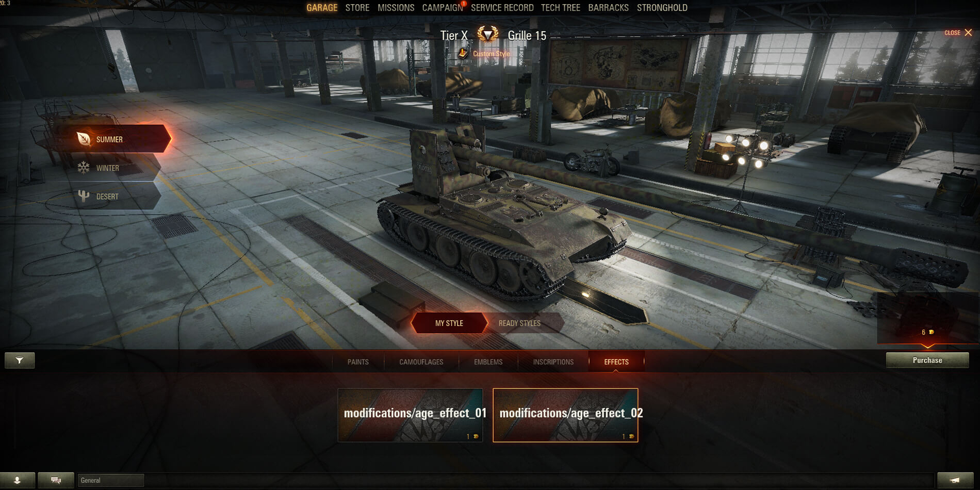Open the Paints tab
980x490 pixels.
tap(358, 362)
